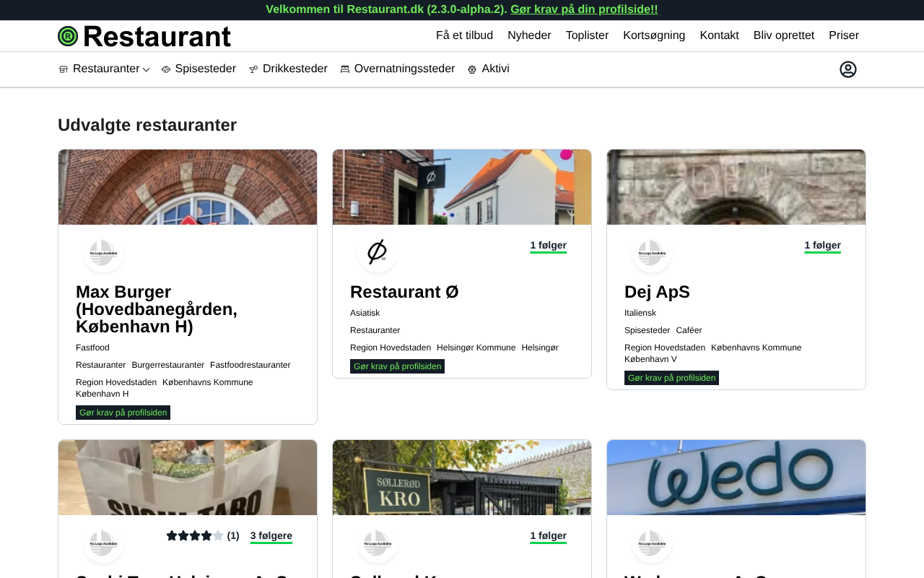View the 1 følger link on Restaurant Ø

[x=548, y=246]
